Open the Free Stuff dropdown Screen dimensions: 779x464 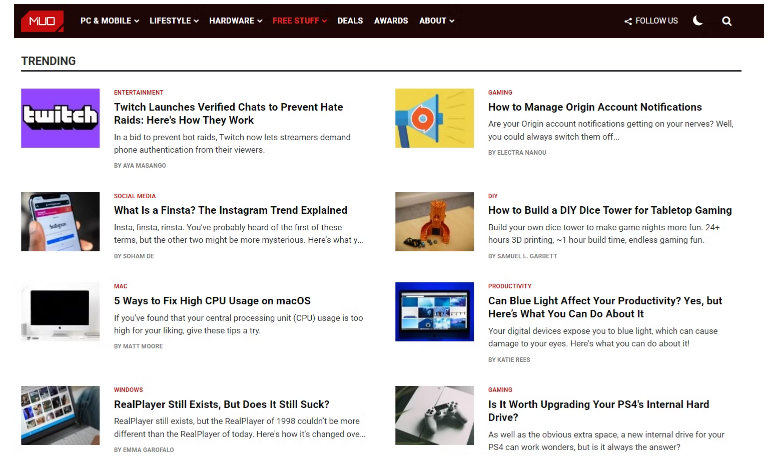point(300,21)
